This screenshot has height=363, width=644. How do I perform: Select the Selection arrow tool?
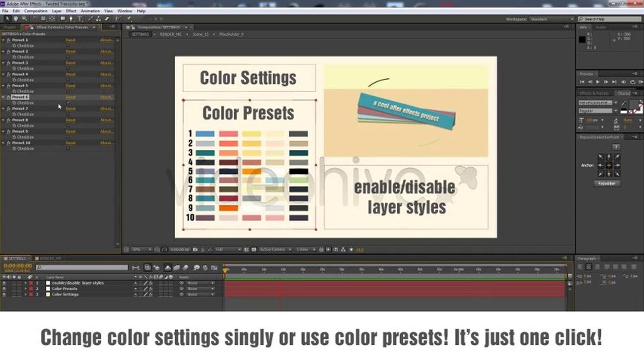point(8,19)
